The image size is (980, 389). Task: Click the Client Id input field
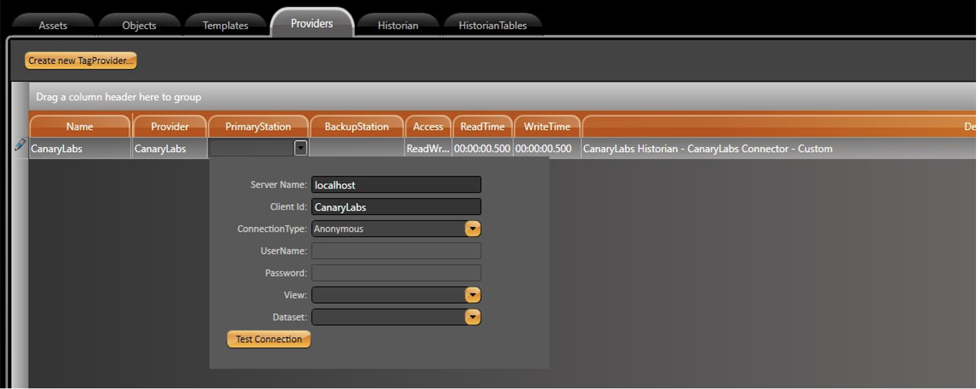tap(396, 207)
